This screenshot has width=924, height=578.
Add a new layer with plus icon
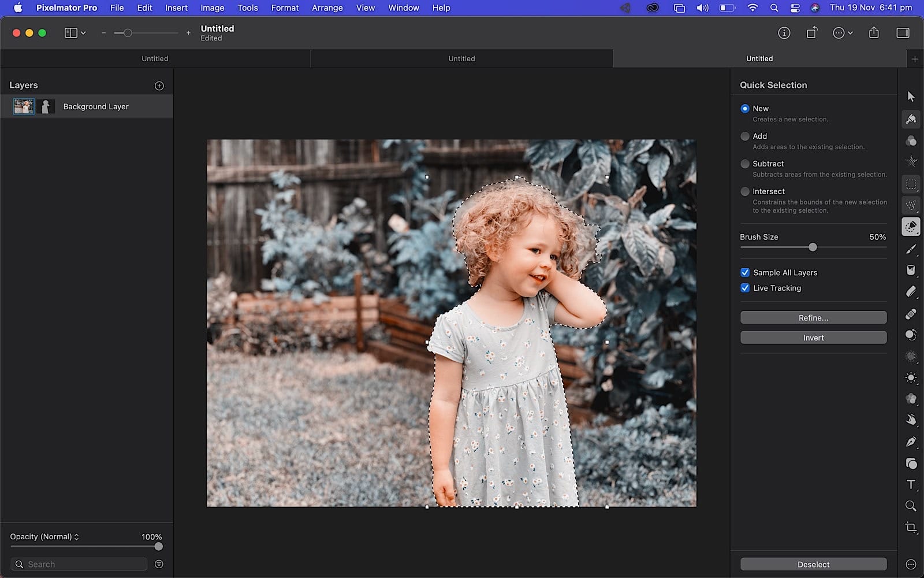pos(159,86)
